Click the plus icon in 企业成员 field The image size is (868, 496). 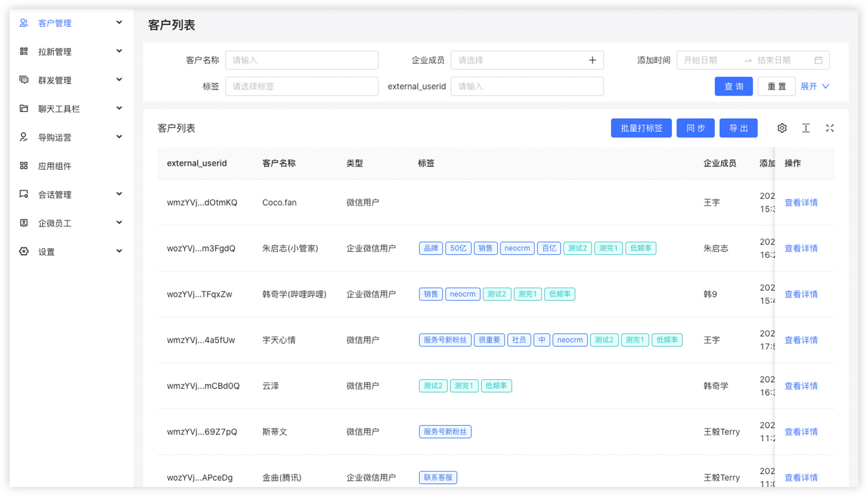click(x=593, y=60)
